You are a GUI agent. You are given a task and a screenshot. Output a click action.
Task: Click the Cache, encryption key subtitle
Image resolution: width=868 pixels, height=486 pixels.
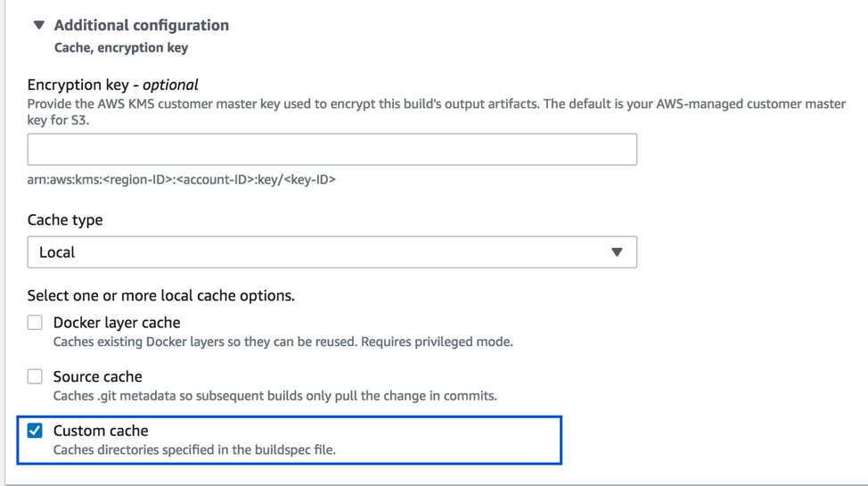point(121,47)
